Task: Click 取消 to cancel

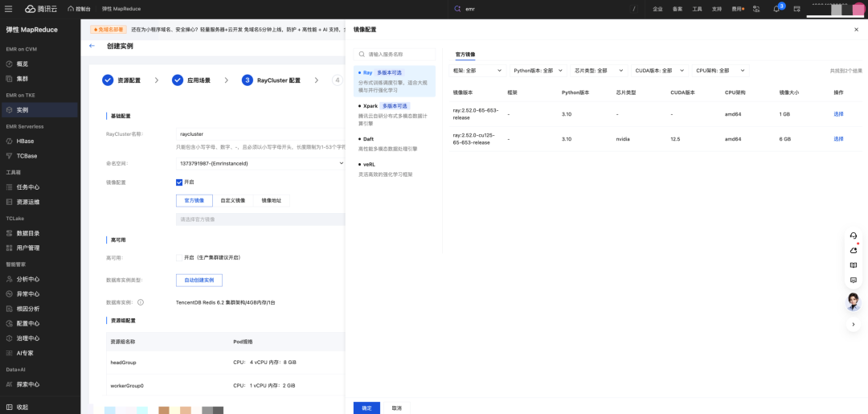Action: [397, 408]
